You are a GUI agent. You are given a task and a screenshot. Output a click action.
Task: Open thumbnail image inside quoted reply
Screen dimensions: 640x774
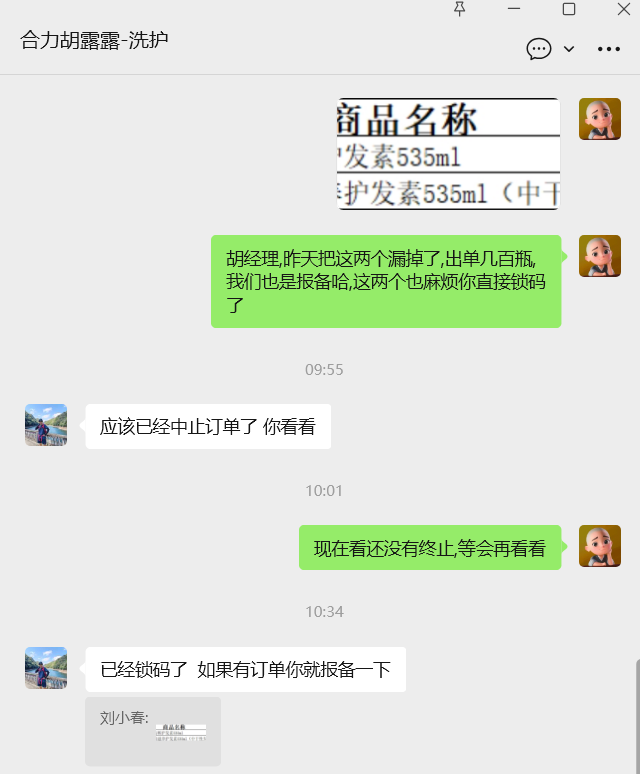coord(181,732)
